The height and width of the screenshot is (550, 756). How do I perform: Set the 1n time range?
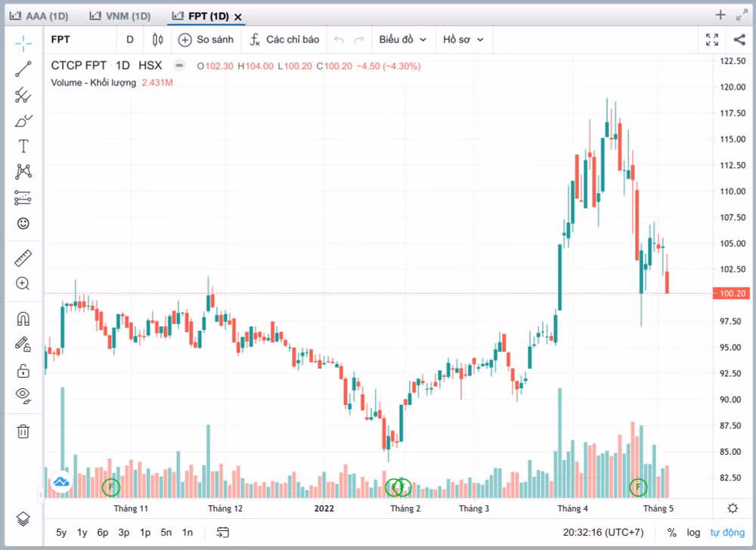(x=187, y=532)
